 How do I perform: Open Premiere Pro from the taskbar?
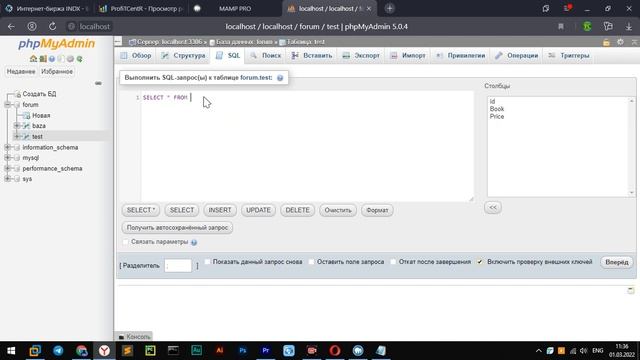pos(266,351)
